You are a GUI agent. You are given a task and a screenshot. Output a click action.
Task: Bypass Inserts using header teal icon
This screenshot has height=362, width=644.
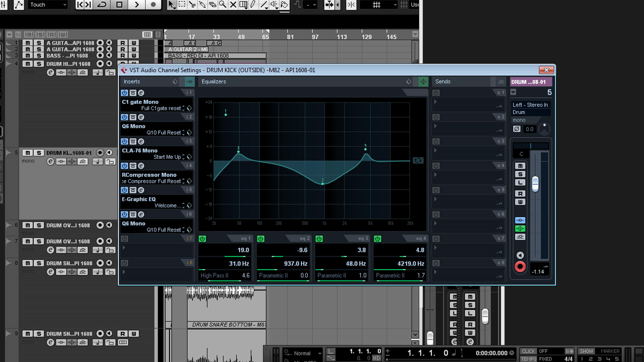coord(190,81)
